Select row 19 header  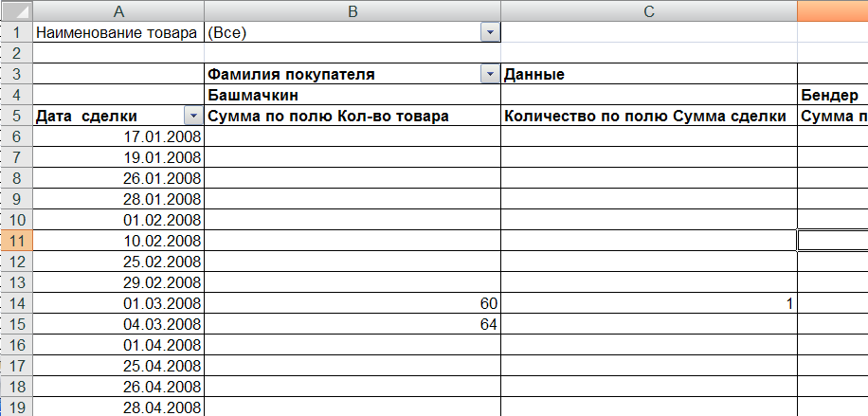click(x=17, y=407)
